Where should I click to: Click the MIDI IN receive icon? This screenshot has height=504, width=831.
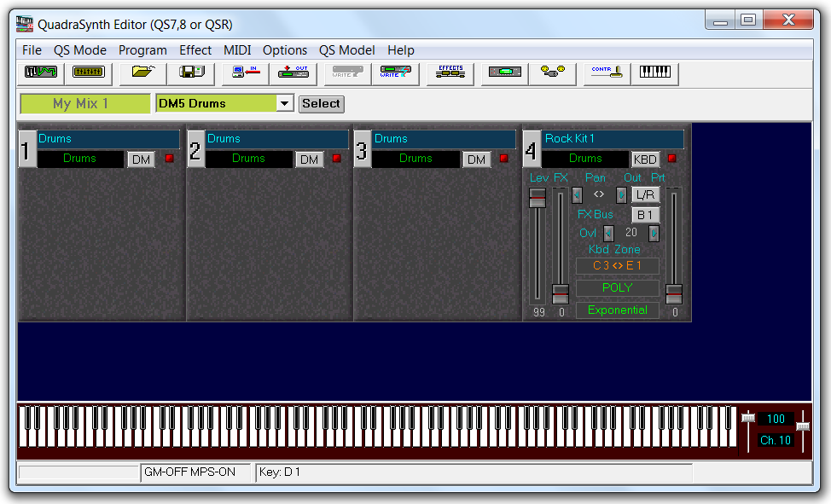[x=245, y=73]
